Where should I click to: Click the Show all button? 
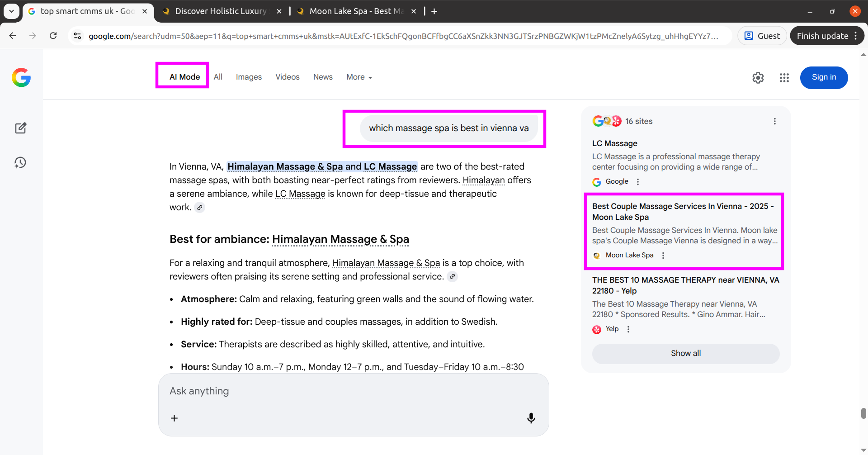(685, 353)
